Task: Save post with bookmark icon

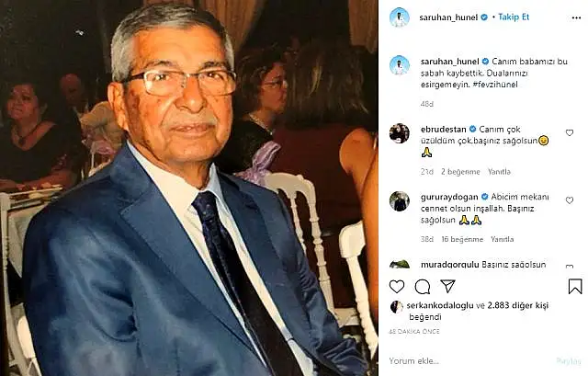Action: (575, 286)
